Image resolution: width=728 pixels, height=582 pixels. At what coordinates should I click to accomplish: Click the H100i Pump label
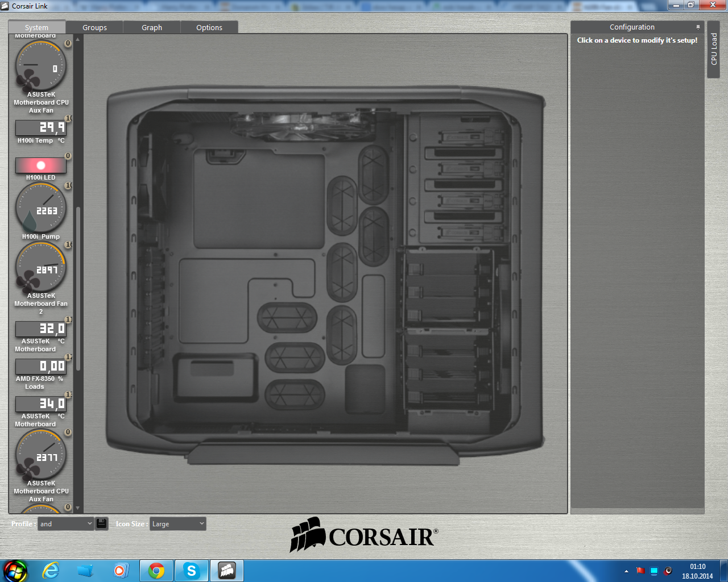[x=41, y=236]
